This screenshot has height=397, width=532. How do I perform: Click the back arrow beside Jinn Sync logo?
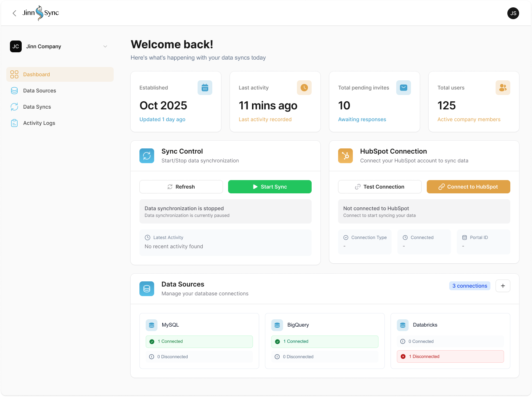pos(14,13)
